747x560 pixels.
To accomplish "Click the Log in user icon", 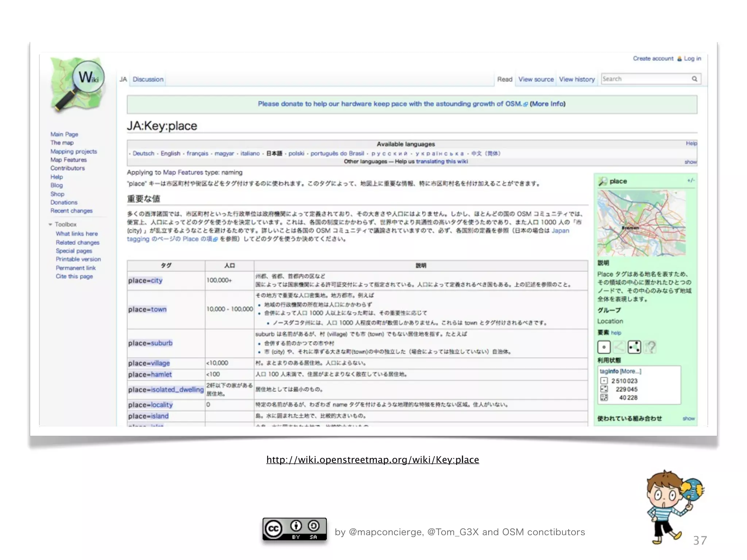I will (x=680, y=59).
